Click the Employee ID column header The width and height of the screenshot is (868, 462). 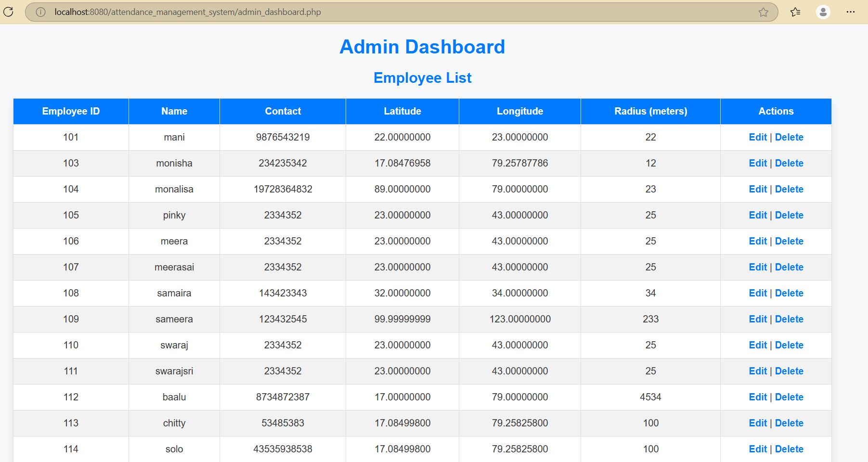71,111
